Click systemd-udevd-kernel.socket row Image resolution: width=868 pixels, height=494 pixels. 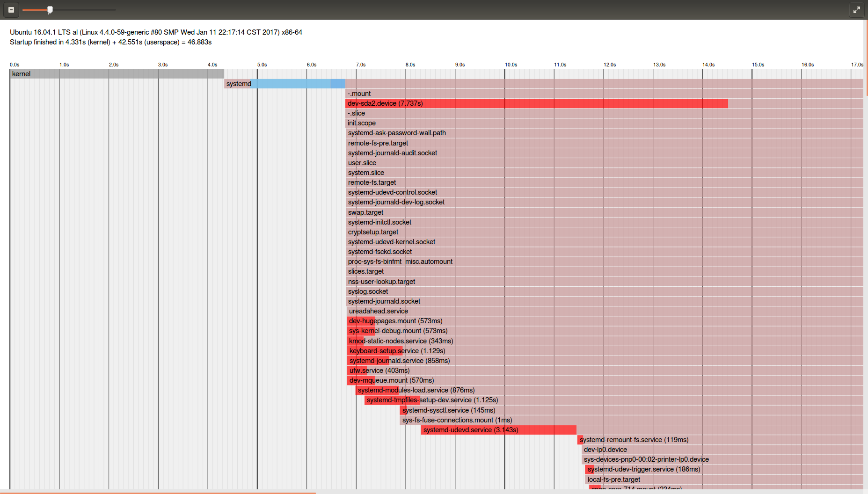(x=604, y=242)
